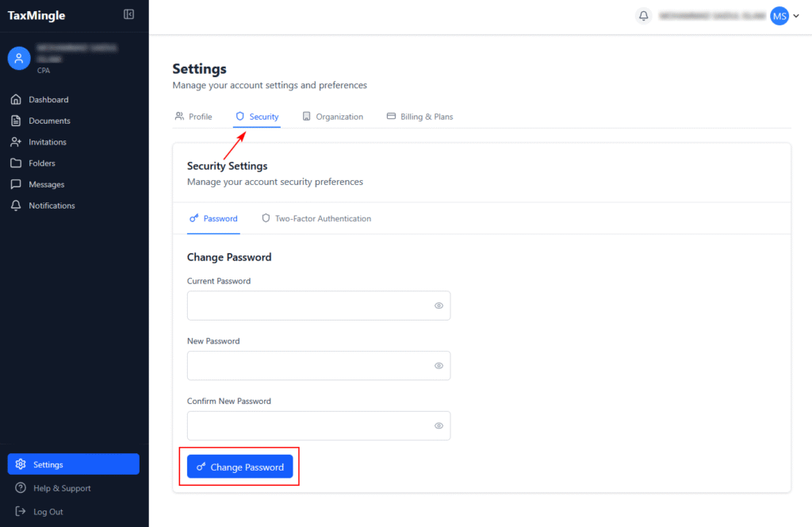
Task: Expand the user account dropdown chevron
Action: (796, 16)
